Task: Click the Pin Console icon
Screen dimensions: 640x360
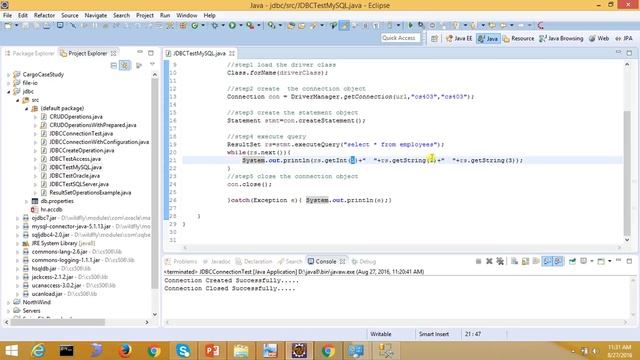Action: (572, 261)
